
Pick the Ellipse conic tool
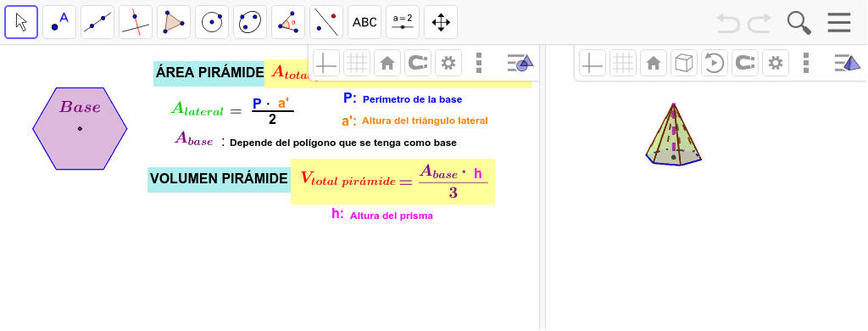point(250,22)
